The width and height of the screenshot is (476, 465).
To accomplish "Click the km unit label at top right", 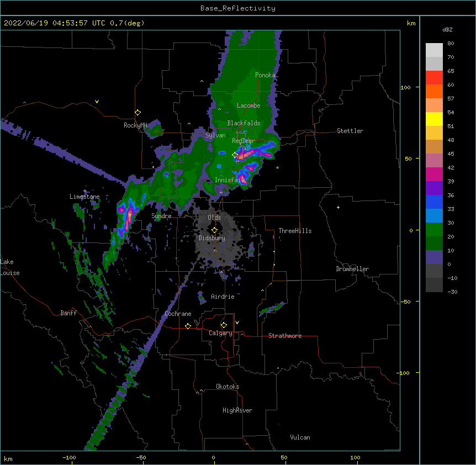I will click(x=411, y=23).
